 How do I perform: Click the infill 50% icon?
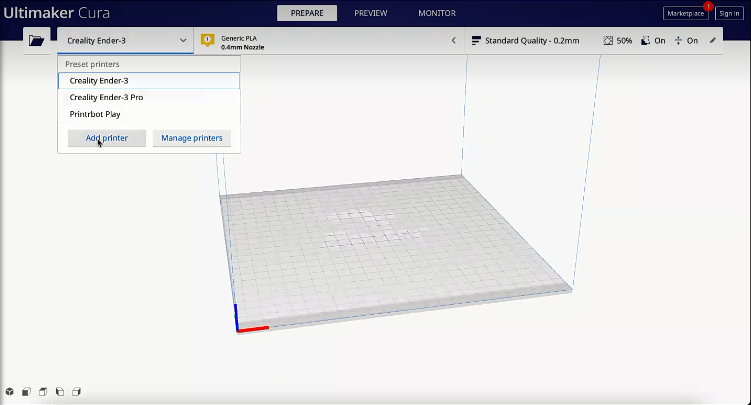[x=608, y=41]
